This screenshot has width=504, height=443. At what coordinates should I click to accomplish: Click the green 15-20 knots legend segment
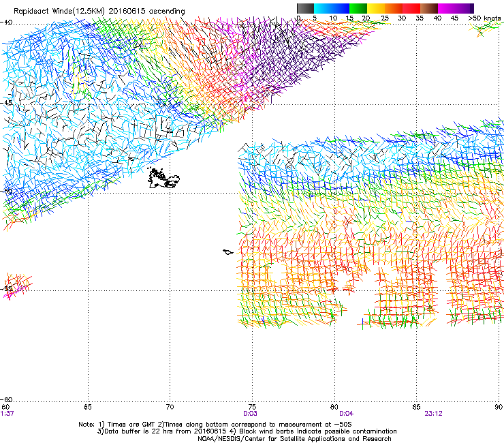click(358, 8)
